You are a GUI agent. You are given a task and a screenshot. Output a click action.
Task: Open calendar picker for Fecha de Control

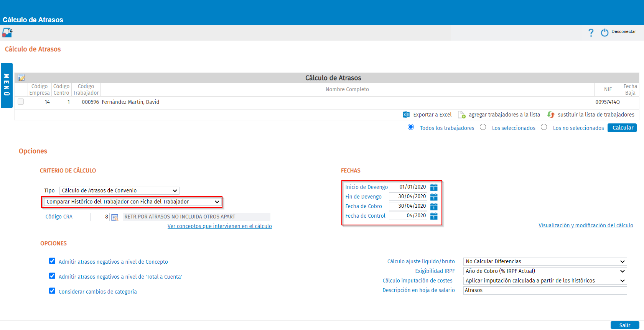point(434,216)
